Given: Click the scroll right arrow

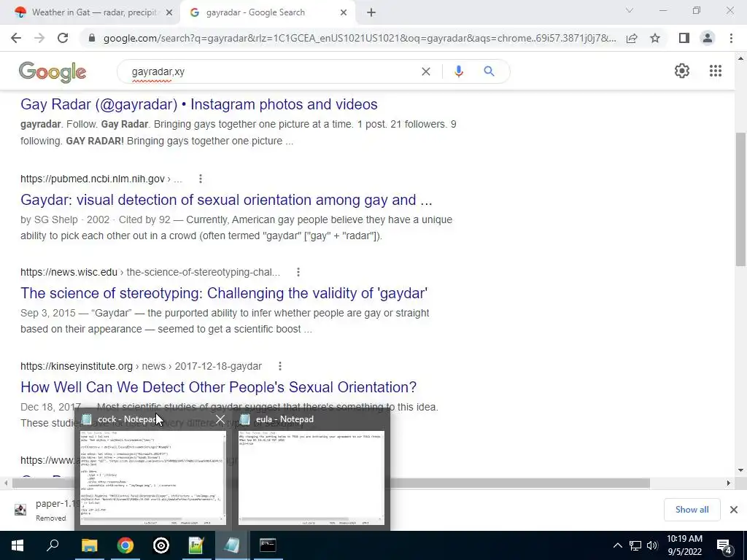Looking at the screenshot, I should coord(729,483).
